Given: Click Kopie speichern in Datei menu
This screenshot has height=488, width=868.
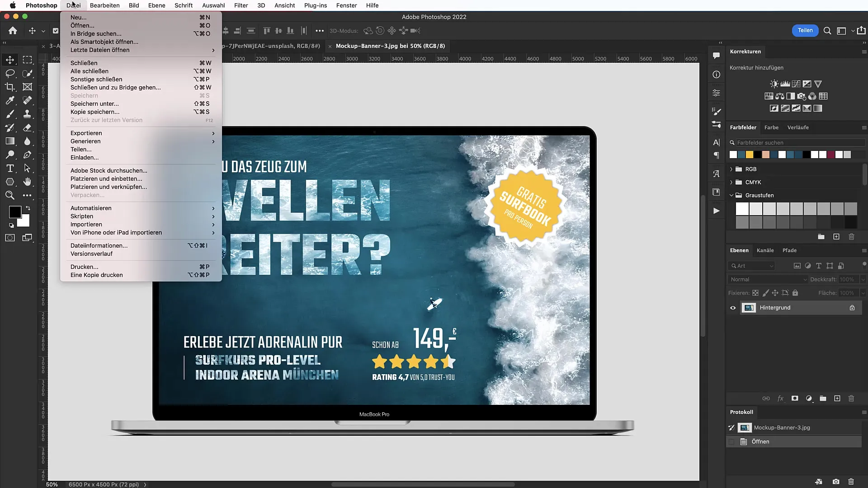Looking at the screenshot, I should click(x=95, y=112).
